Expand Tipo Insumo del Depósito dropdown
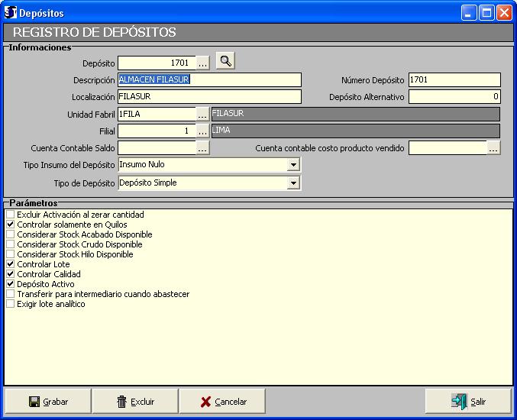 pos(293,165)
